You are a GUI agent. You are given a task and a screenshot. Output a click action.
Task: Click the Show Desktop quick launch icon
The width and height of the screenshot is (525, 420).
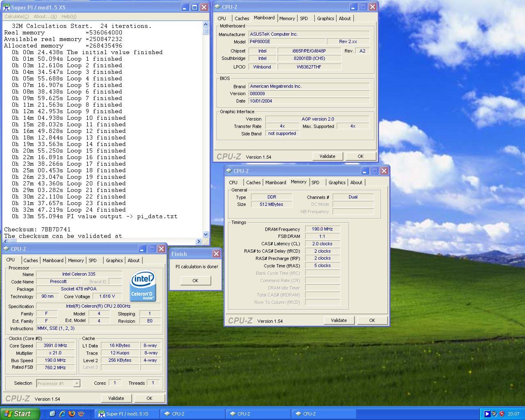(x=52, y=413)
